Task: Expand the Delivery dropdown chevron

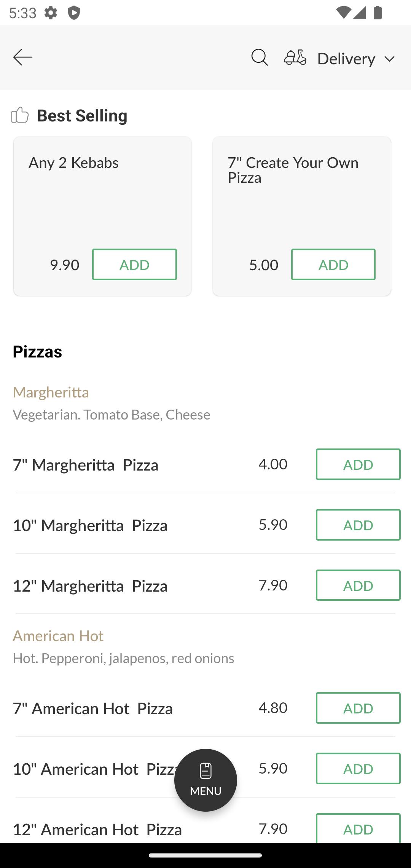Action: click(x=389, y=59)
